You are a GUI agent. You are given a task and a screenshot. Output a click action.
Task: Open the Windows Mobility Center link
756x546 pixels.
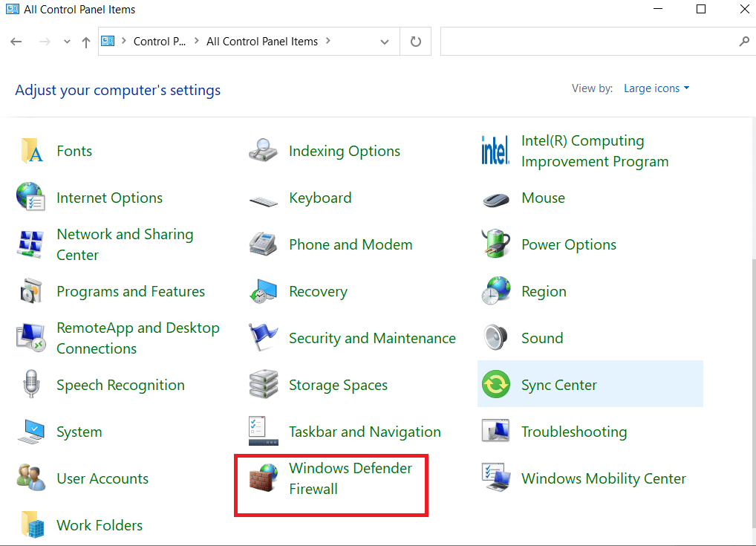click(604, 478)
